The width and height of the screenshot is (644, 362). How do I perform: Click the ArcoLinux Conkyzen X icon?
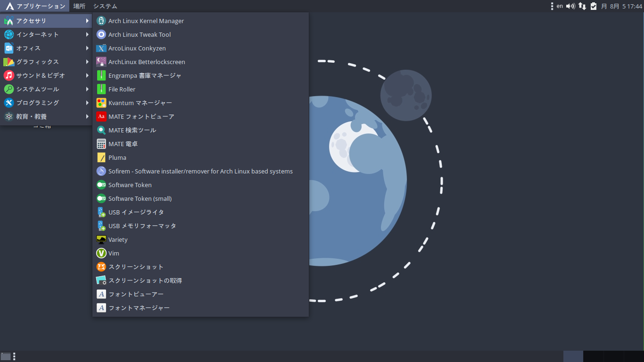click(101, 48)
